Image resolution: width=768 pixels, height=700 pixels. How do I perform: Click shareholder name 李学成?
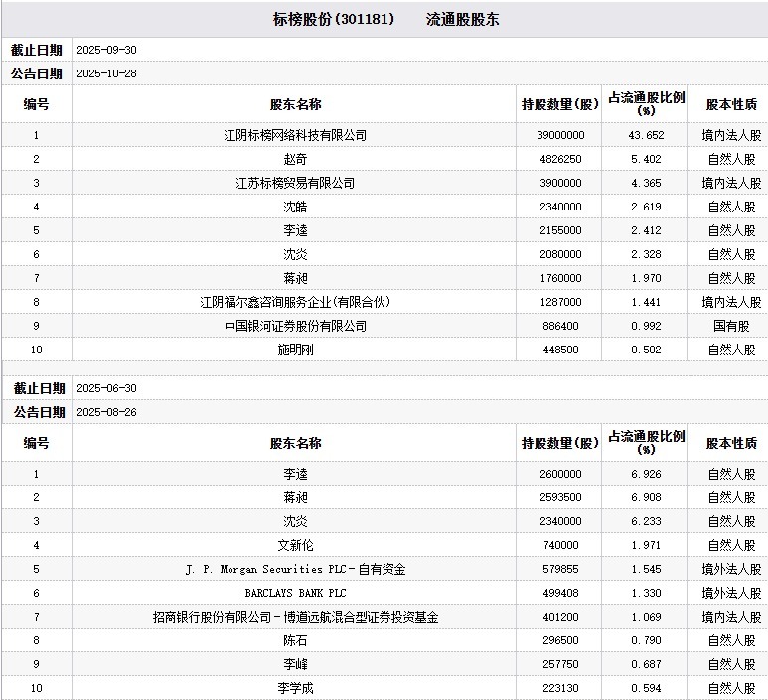[295, 688]
